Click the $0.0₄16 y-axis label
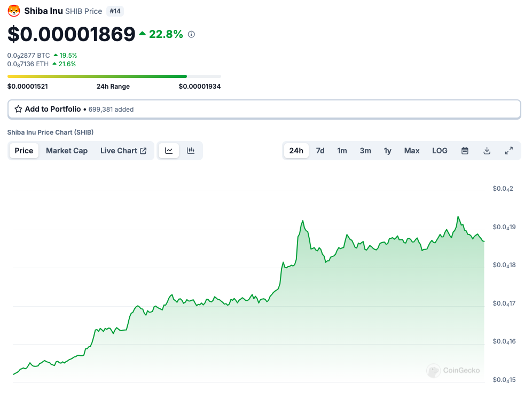 [504, 341]
